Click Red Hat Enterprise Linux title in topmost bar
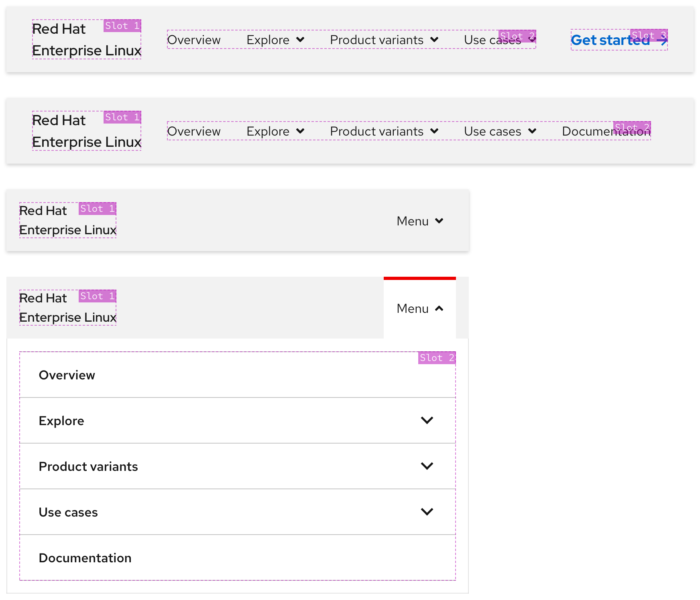Image resolution: width=700 pixels, height=600 pixels. [x=86, y=40]
